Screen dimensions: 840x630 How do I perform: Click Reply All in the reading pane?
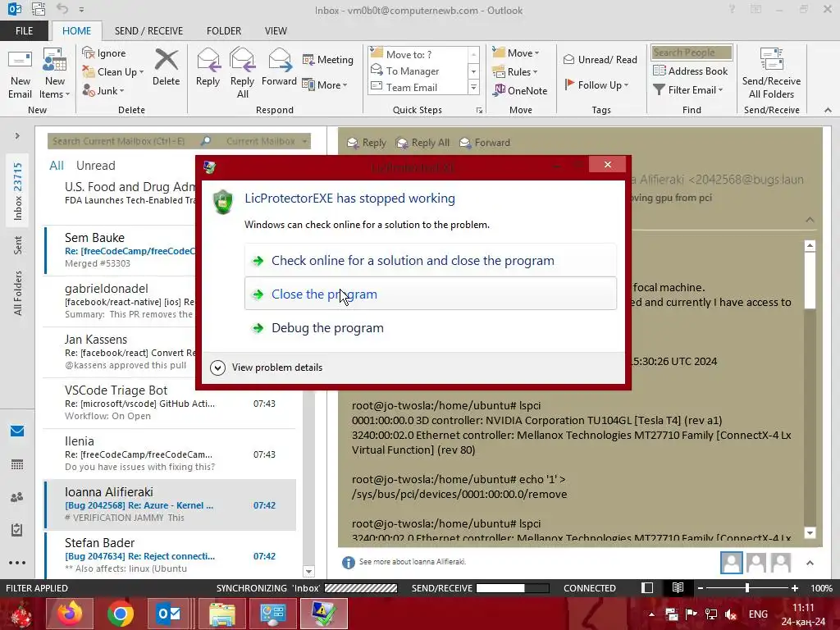[x=422, y=143]
